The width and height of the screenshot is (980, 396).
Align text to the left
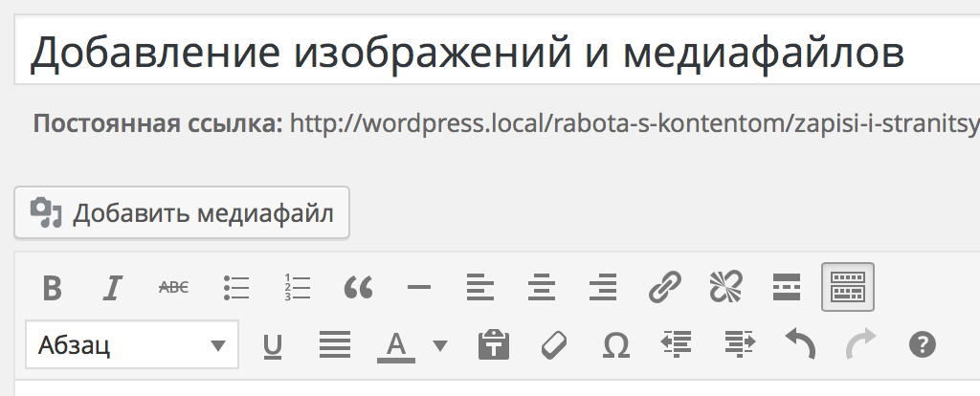tap(480, 287)
